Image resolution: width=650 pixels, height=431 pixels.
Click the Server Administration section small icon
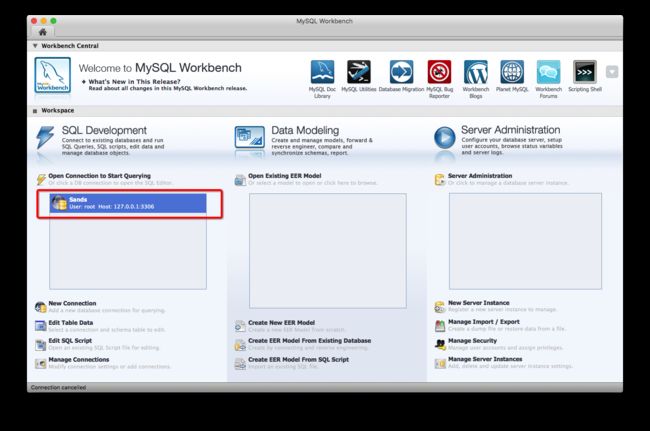(440, 179)
